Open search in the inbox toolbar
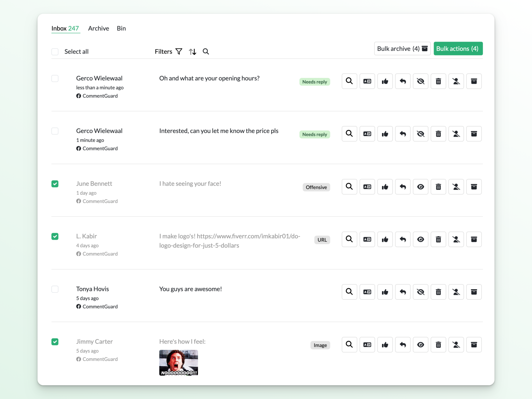The image size is (532, 399). click(x=206, y=51)
